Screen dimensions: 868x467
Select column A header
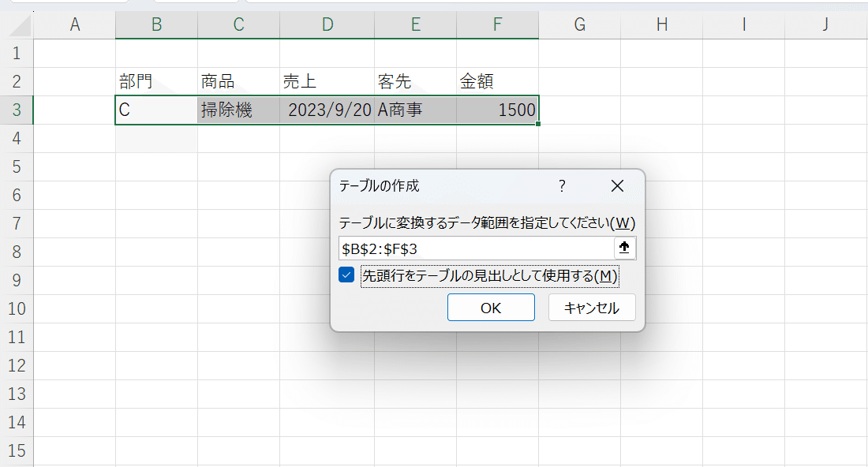(75, 25)
